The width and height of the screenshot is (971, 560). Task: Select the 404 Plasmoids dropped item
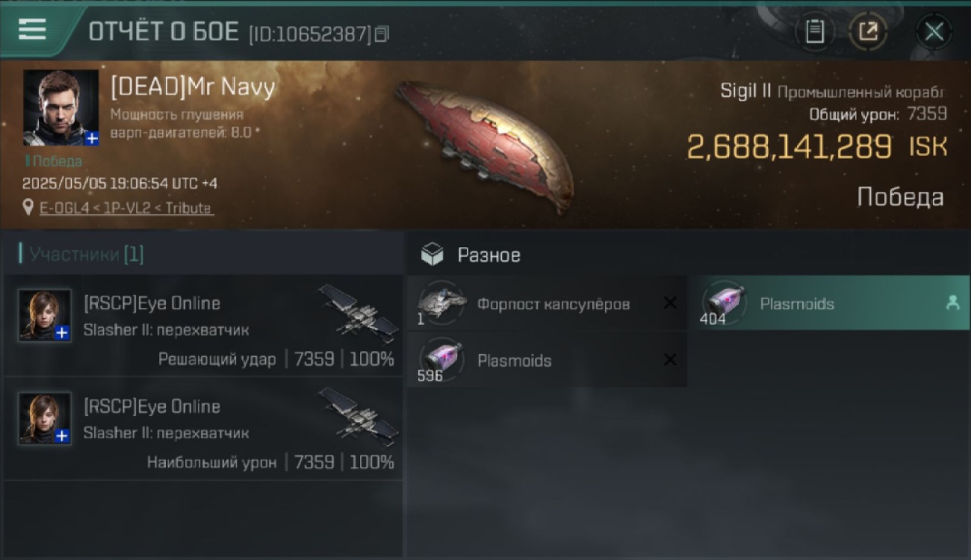click(x=828, y=303)
